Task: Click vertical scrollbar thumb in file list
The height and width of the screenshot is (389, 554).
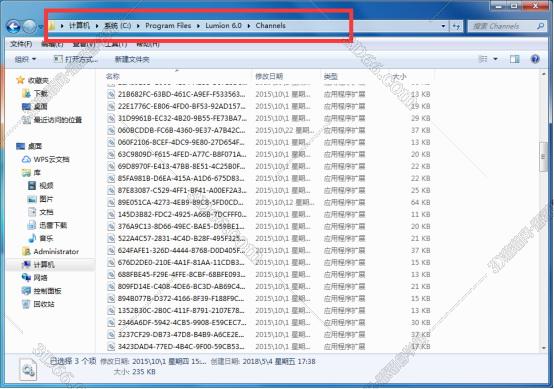Action: [x=544, y=157]
